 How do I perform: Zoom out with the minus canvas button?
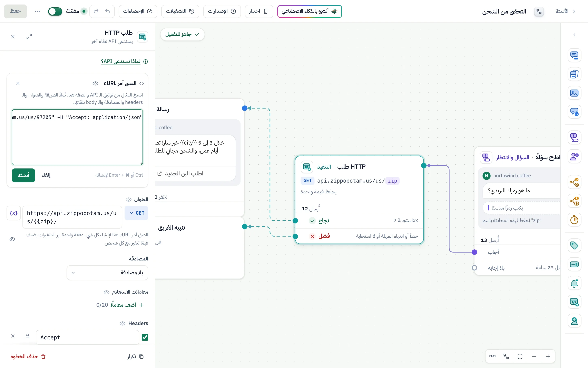pos(534,356)
